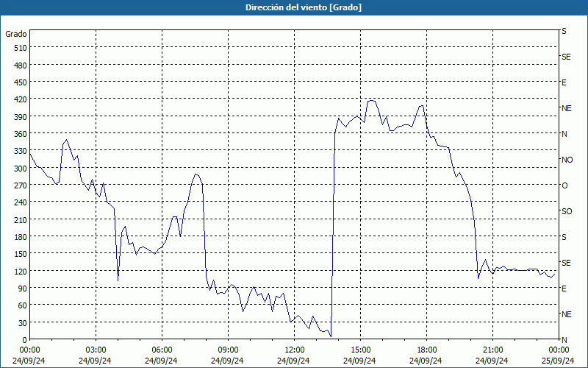Select the 24/09/24 date under 03:00
The height and width of the screenshot is (368, 588).
95,361
